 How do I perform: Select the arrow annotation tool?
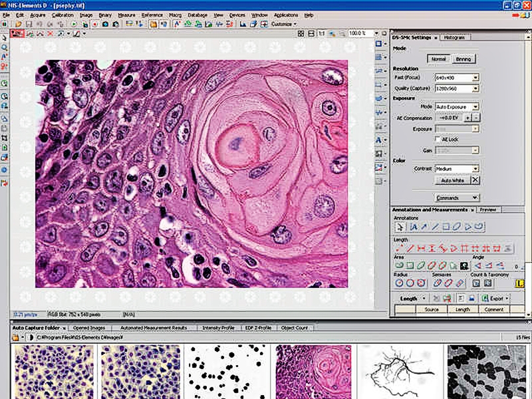click(425, 227)
